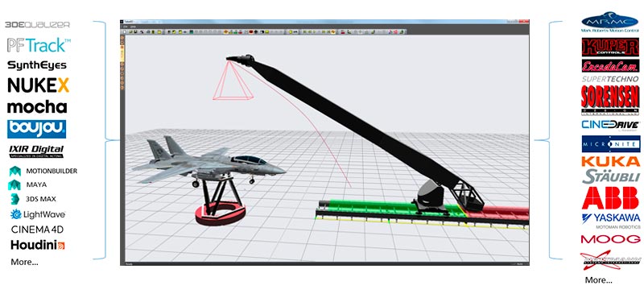Image resolution: width=644 pixels, height=298 pixels.
Task: Click the new document icon in toolbar
Action: [125, 31]
